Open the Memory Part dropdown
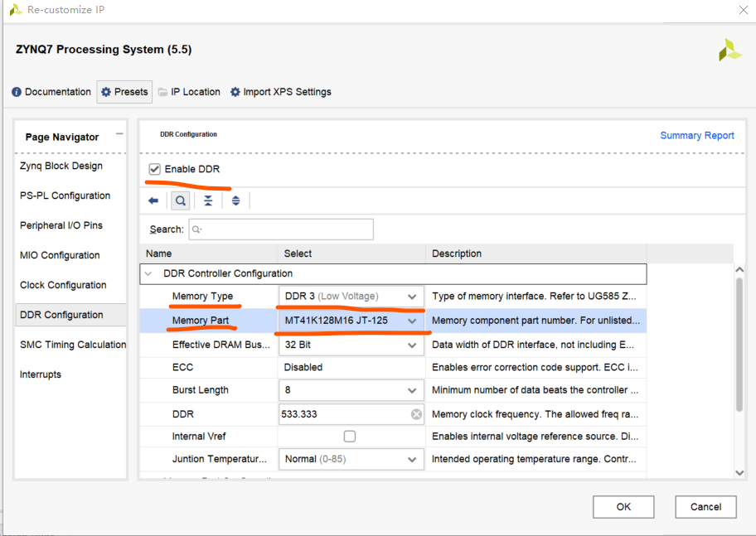 point(412,321)
